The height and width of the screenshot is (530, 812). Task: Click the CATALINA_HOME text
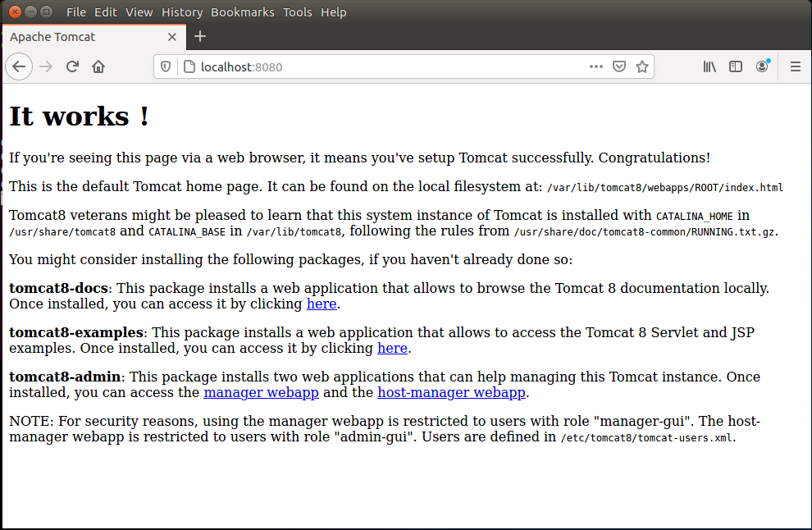(x=695, y=216)
